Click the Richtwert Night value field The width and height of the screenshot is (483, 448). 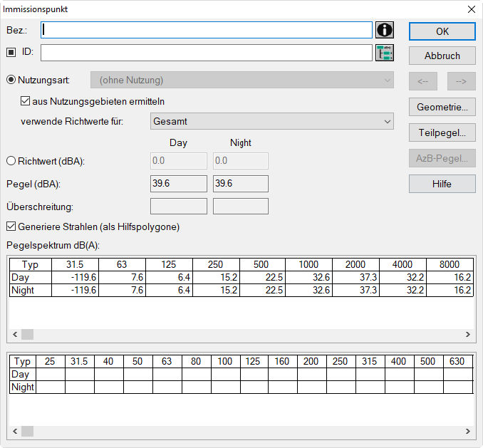click(241, 161)
